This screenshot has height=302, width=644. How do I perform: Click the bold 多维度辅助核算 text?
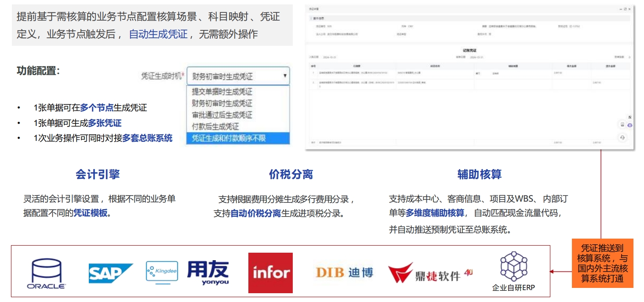point(435,213)
